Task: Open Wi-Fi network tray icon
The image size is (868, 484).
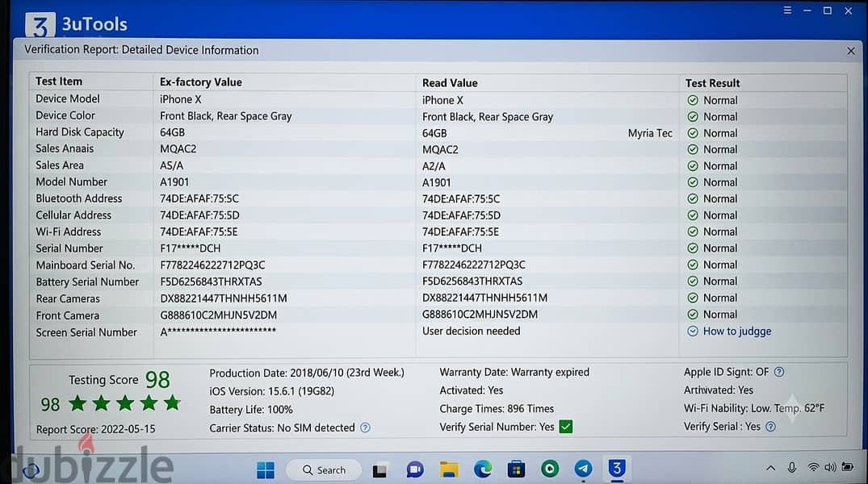Action: pos(813,468)
